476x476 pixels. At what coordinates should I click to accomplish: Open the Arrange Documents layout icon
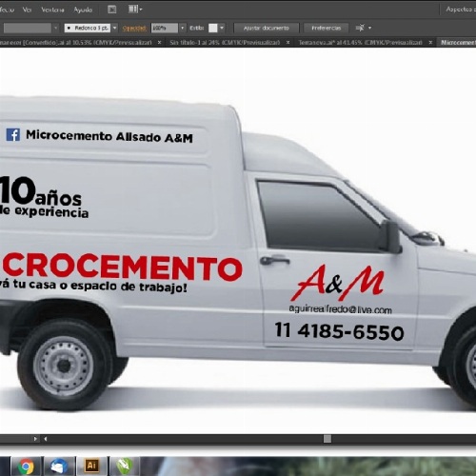point(135,10)
